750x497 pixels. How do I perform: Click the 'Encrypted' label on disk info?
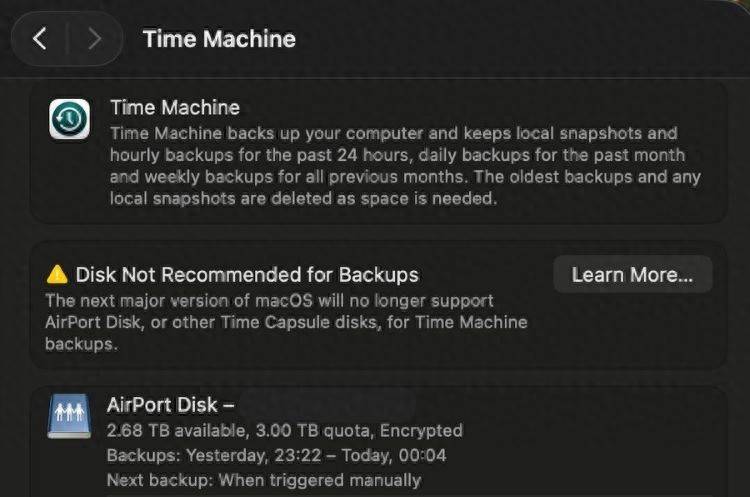point(421,431)
